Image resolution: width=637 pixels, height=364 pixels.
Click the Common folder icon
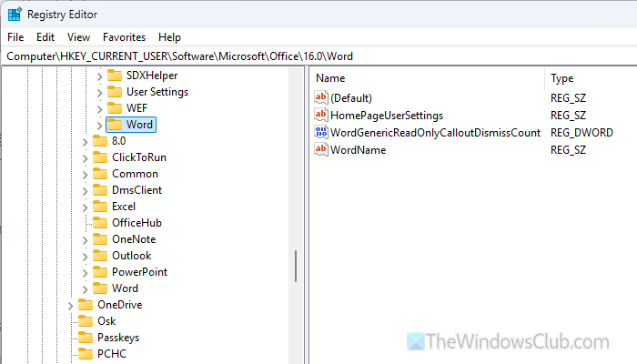tap(100, 174)
